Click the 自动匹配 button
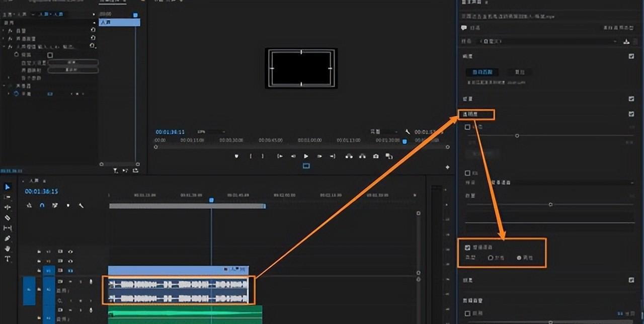 [482, 72]
